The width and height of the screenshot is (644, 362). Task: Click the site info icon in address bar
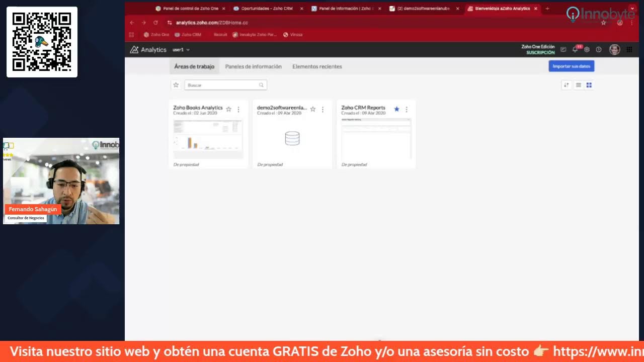[x=170, y=23]
